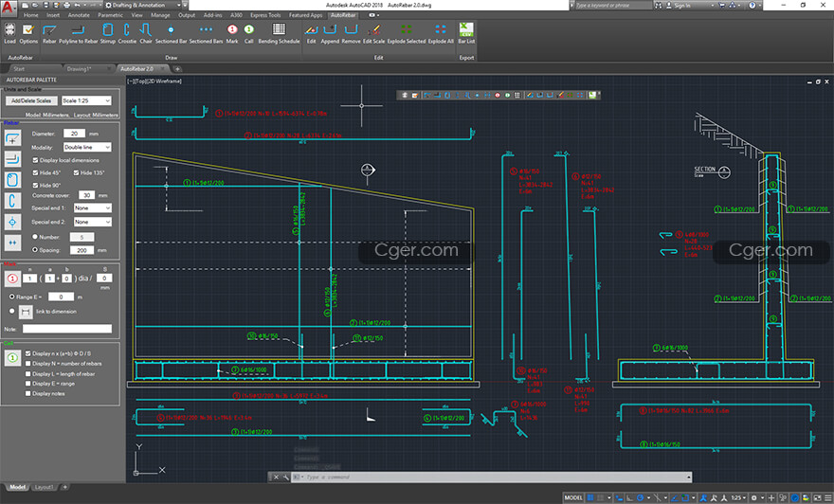Open the Special end 1 dropdown
This screenshot has height=504, width=834.
coord(93,207)
